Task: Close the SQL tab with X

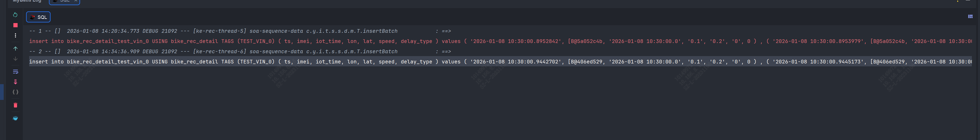Action: 76,1
